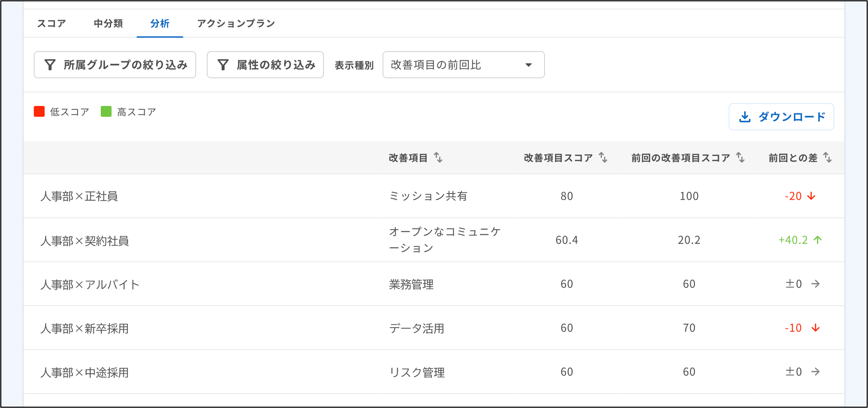Click the red down arrow beside -10

point(814,328)
